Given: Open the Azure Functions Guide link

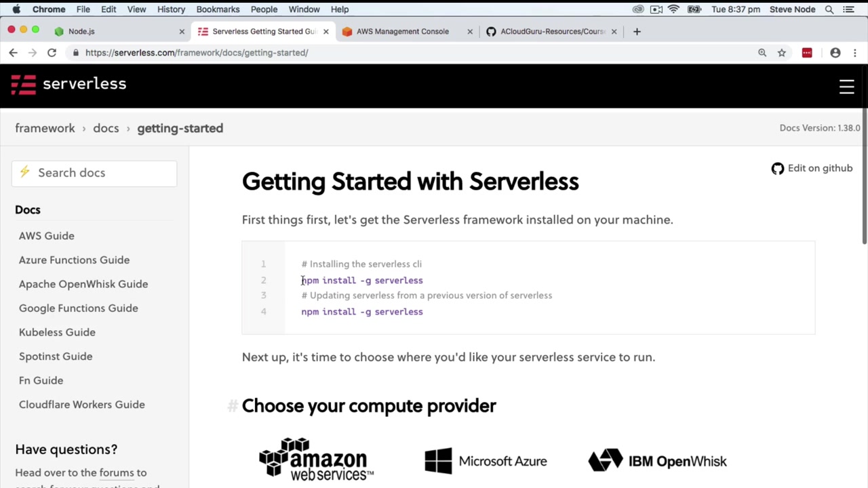Looking at the screenshot, I should click(74, 260).
